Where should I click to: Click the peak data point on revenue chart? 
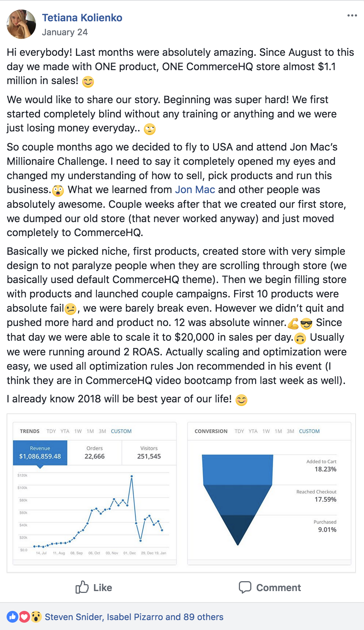[132, 476]
